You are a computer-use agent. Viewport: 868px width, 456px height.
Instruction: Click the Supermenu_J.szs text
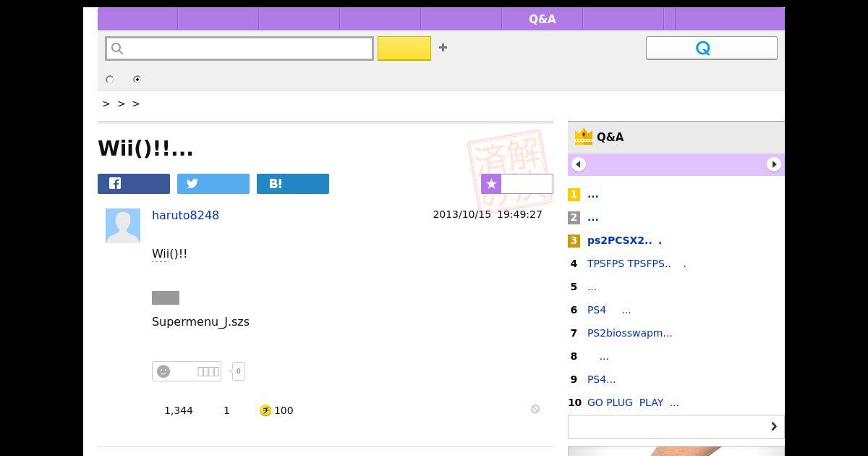(200, 321)
